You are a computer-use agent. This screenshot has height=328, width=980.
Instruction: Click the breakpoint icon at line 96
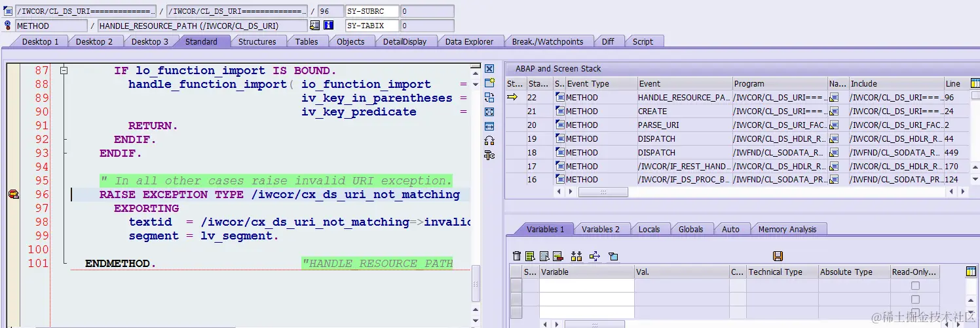click(x=13, y=194)
